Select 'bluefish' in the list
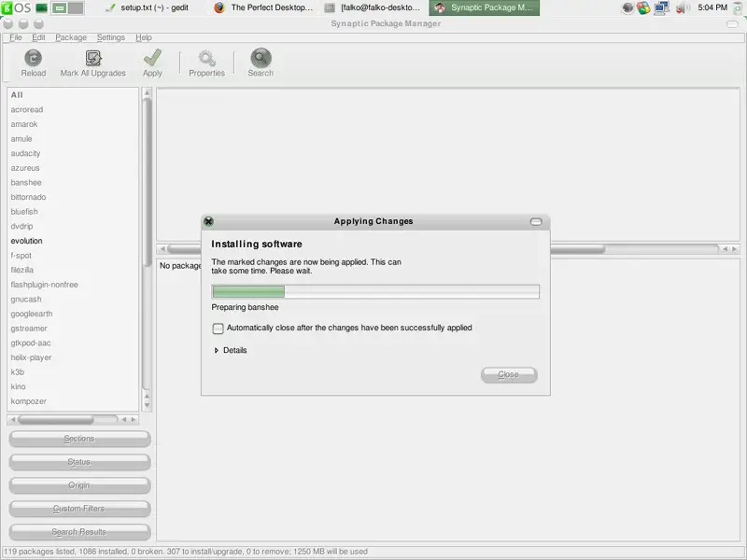The image size is (747, 560). coord(73,212)
